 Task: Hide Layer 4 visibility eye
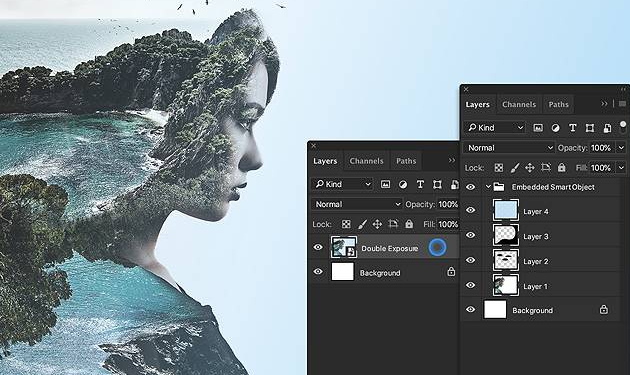coord(470,210)
